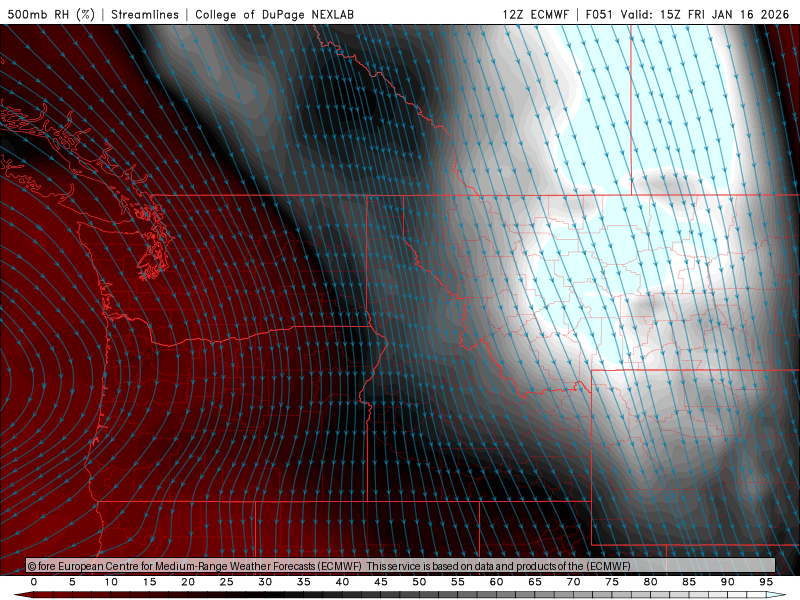Click the 35 value on colorbar scale
This screenshot has width=800, height=600.
pos(303,582)
